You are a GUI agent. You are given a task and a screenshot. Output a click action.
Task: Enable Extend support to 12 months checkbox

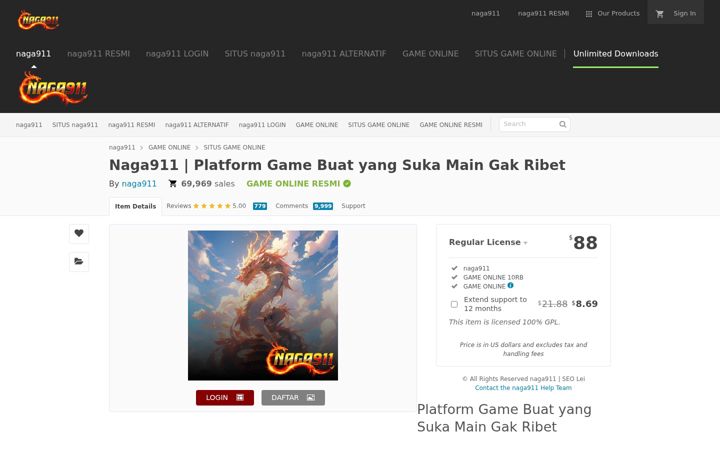click(454, 304)
